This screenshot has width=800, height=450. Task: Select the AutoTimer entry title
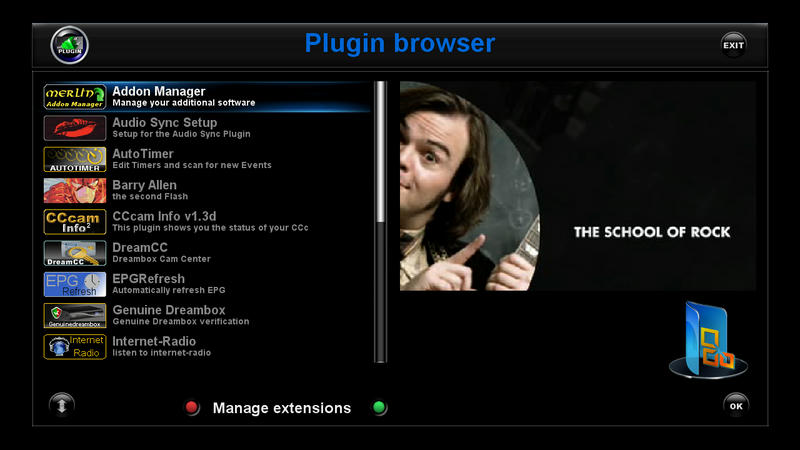coord(143,154)
